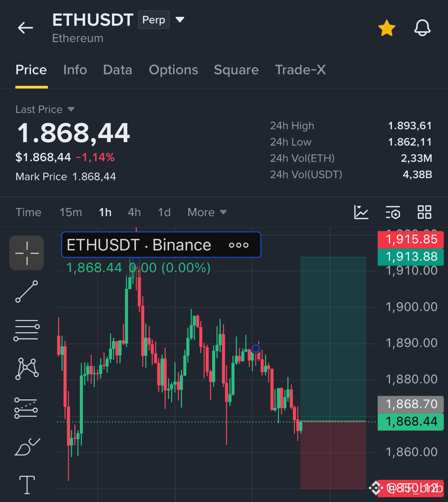The height and width of the screenshot is (502, 448).
Task: Switch to the Price tab
Action: click(31, 70)
